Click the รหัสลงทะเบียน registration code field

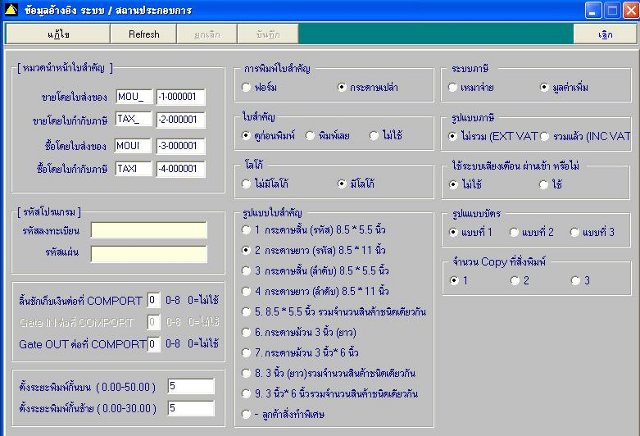[x=149, y=231]
